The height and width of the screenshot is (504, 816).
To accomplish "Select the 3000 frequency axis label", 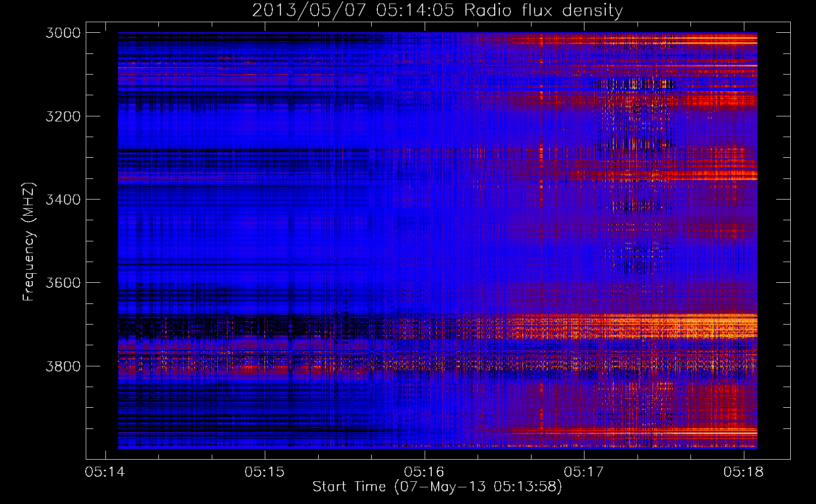I will (63, 33).
